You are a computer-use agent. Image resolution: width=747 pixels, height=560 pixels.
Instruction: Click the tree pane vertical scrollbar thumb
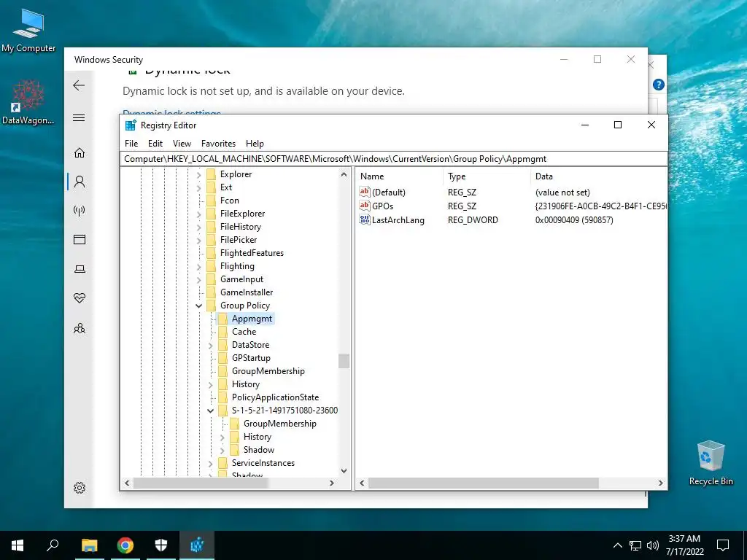point(344,361)
